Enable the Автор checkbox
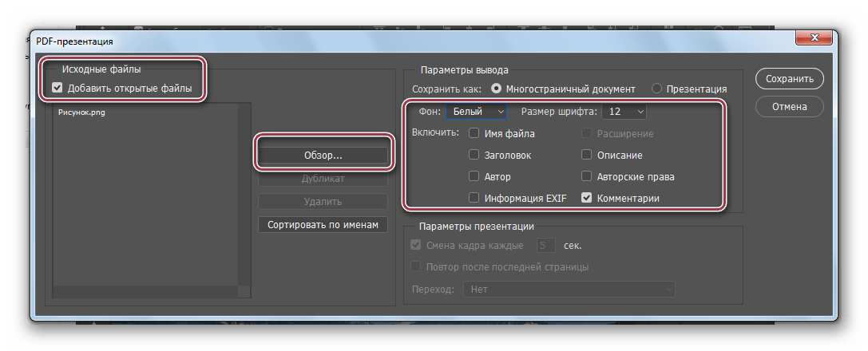The image size is (868, 351). click(x=474, y=177)
